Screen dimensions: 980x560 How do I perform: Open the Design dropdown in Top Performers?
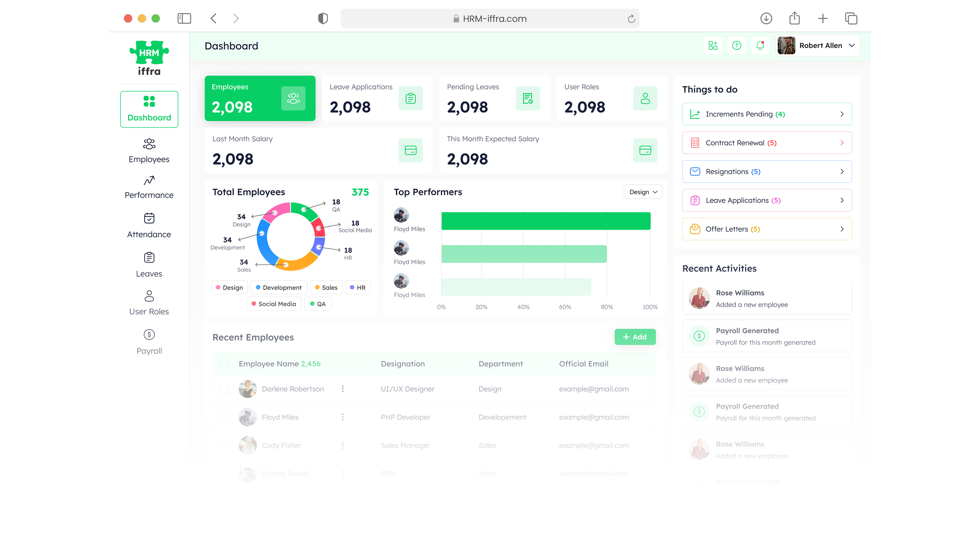coord(643,192)
